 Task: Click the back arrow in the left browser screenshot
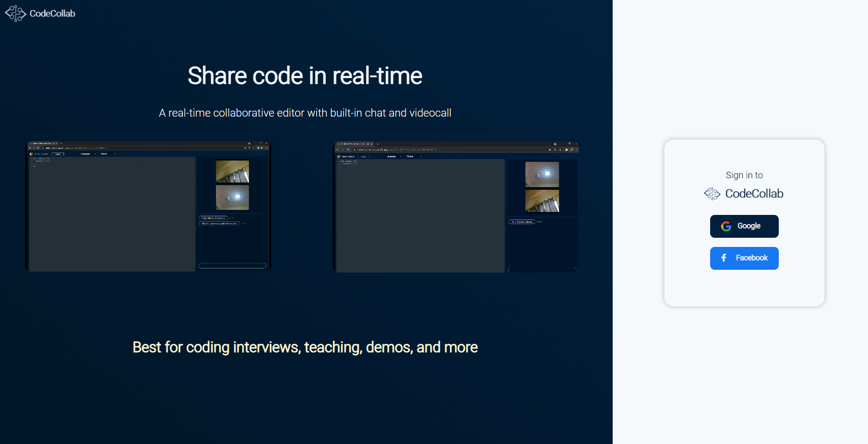30,148
